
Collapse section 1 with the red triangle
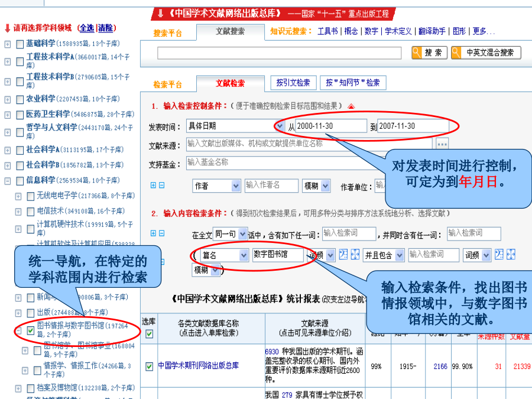[x=351, y=106]
